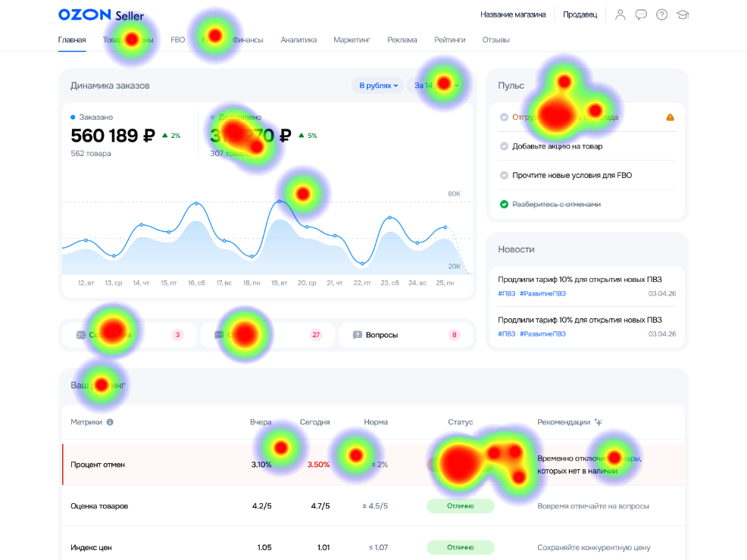The width and height of the screenshot is (747, 560).
Task: Switch to the Аналитика tab
Action: tap(298, 40)
